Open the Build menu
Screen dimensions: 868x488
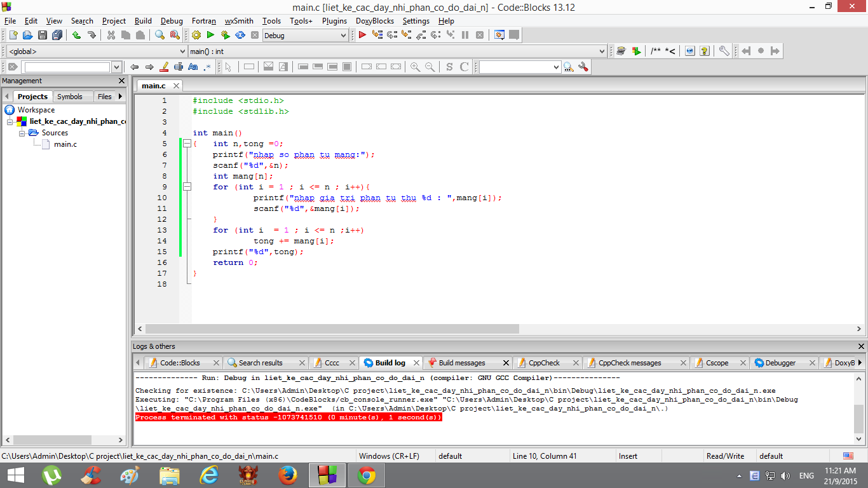pyautogui.click(x=143, y=21)
